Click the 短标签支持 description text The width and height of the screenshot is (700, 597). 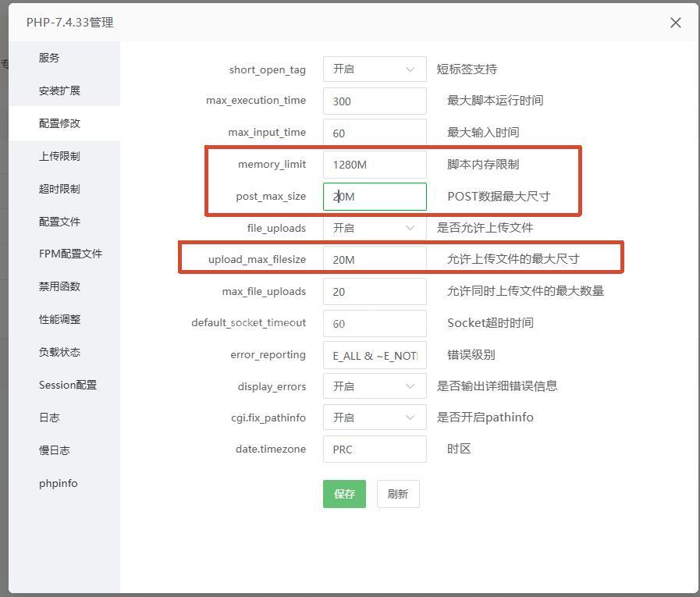[x=467, y=69]
